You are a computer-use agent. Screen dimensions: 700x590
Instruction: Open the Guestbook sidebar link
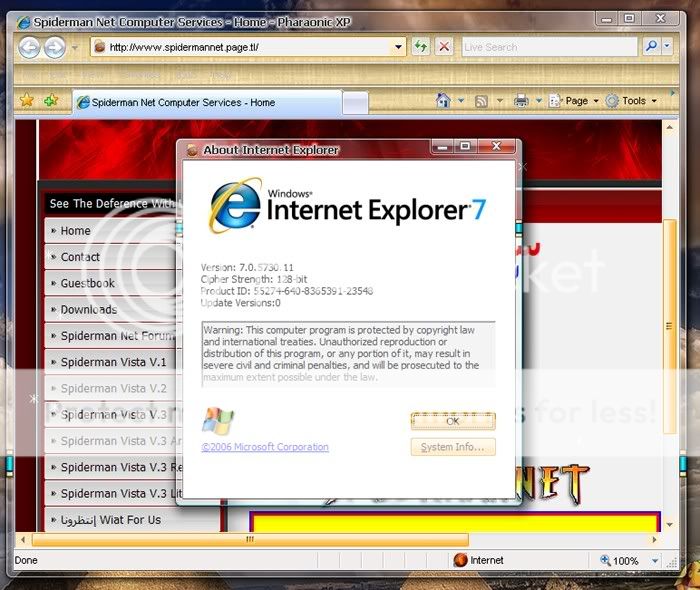click(x=112, y=283)
